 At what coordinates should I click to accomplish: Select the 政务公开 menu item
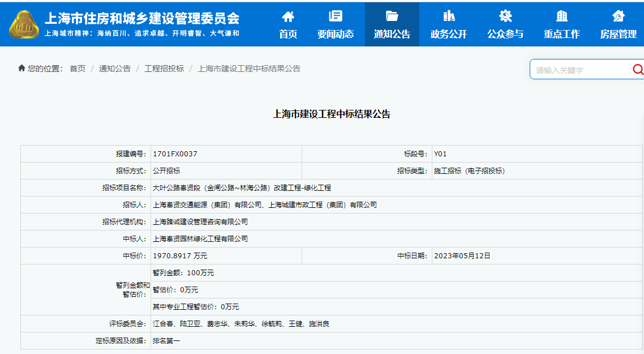(449, 34)
